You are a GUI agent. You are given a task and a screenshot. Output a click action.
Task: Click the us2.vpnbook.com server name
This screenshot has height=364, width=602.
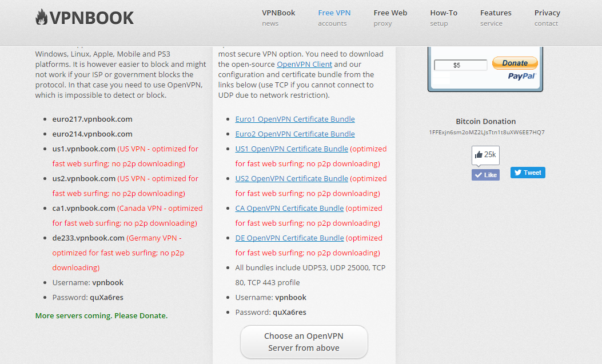coord(84,178)
